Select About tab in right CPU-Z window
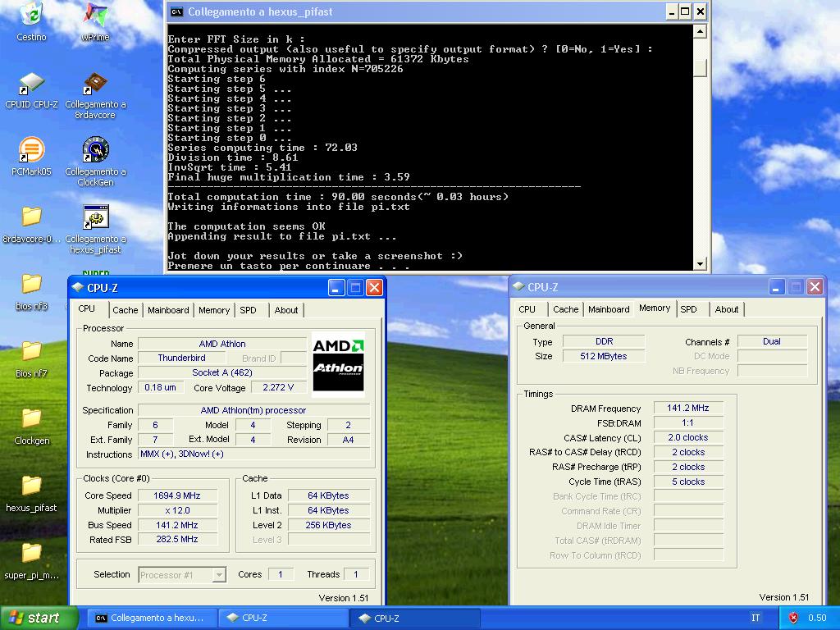The width and height of the screenshot is (840, 630). [727, 309]
